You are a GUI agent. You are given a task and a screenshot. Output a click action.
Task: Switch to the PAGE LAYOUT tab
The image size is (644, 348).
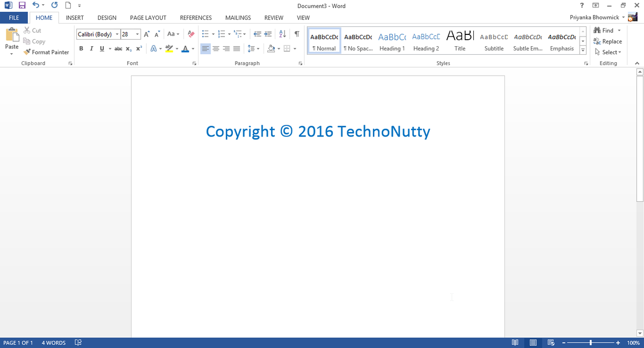point(148,18)
